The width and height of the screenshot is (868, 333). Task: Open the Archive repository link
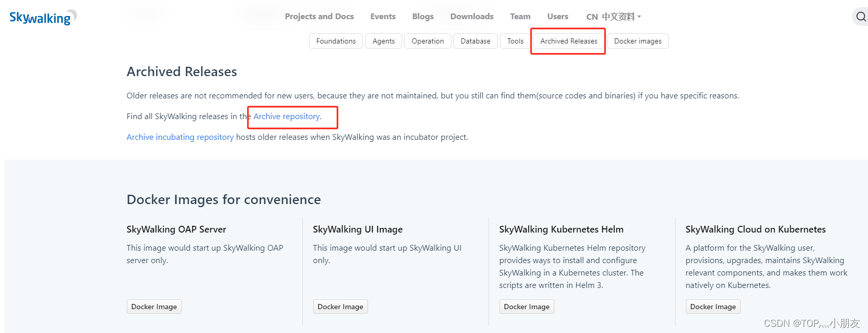pos(286,117)
